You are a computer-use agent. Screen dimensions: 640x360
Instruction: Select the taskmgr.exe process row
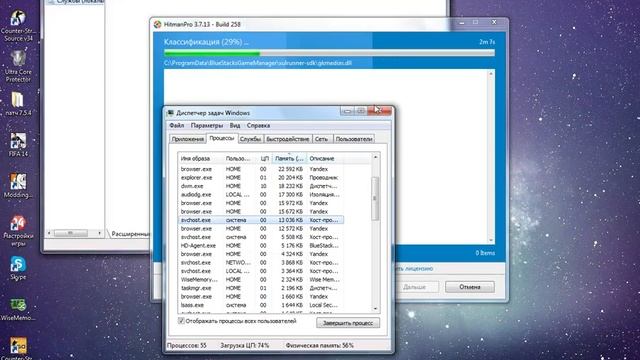(260, 288)
